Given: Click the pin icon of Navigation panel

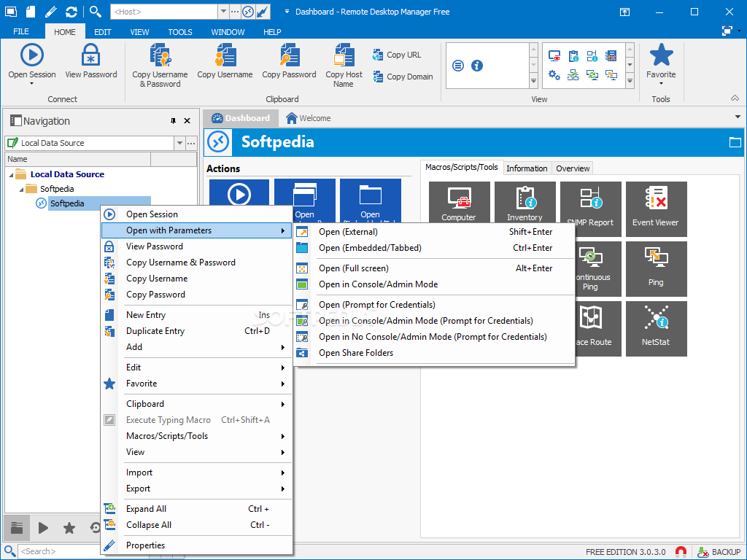Looking at the screenshot, I should (x=173, y=121).
